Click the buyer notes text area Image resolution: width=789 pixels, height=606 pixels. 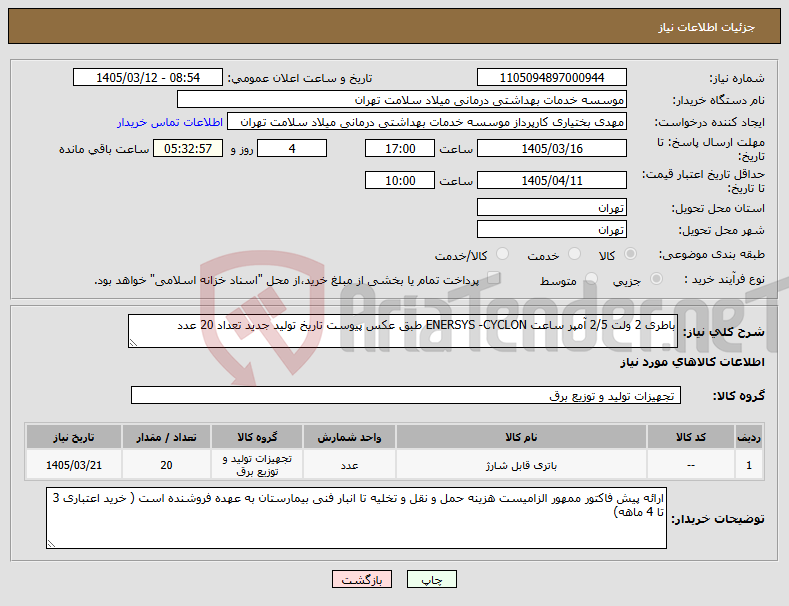356,518
